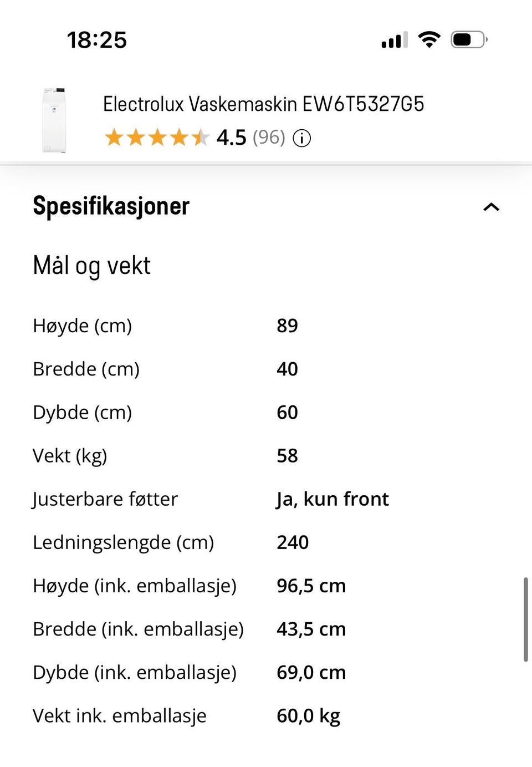Open the 96 reviews count
This screenshot has width=532, height=767.
269,138
